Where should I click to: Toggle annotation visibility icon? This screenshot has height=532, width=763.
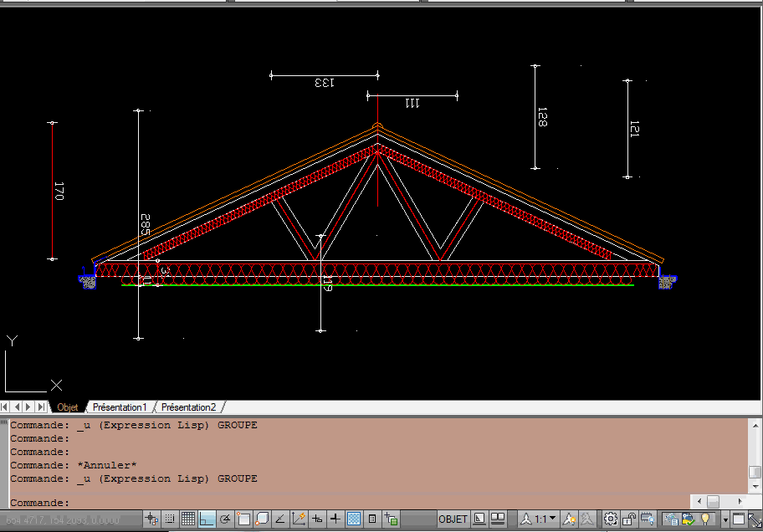569,519
